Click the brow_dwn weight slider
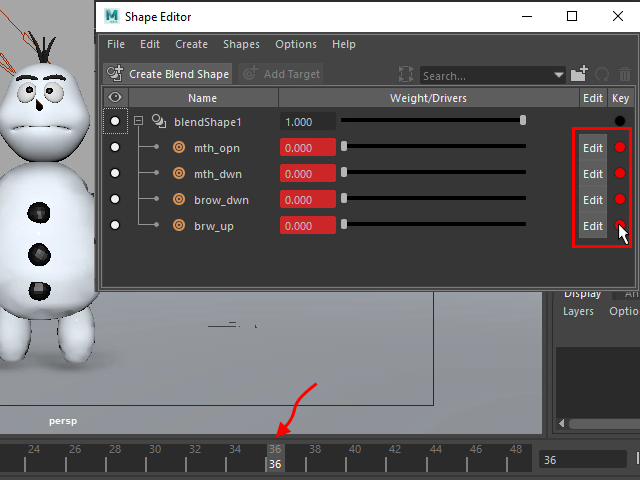 tap(434, 200)
